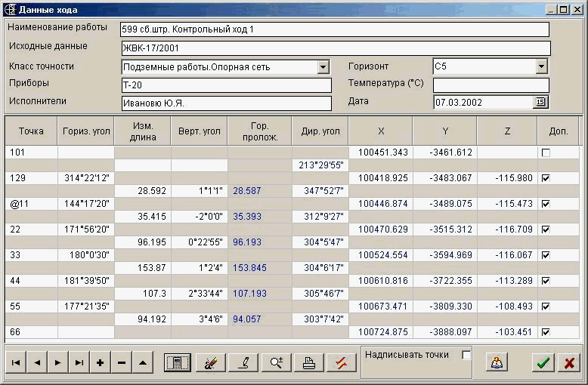This screenshot has height=385, width=588.
Task: Click the Точка column header
Action: pos(31,131)
